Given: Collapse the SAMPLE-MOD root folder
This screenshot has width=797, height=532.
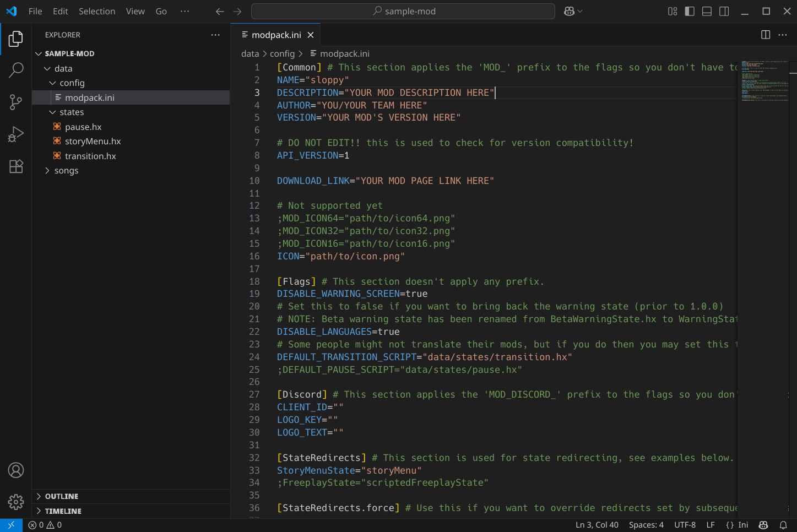Looking at the screenshot, I should (x=131, y=53).
